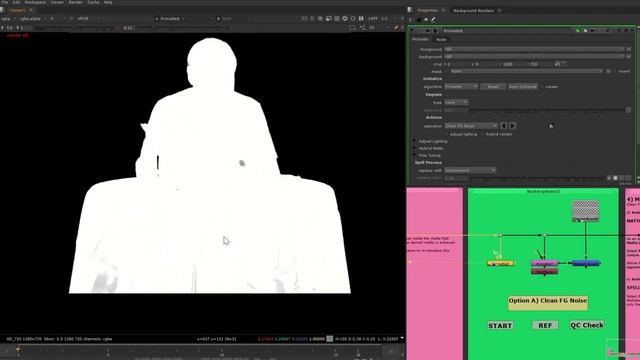Screen dimensions: 640x360
Task: Open the Render menu
Action: point(76,2)
